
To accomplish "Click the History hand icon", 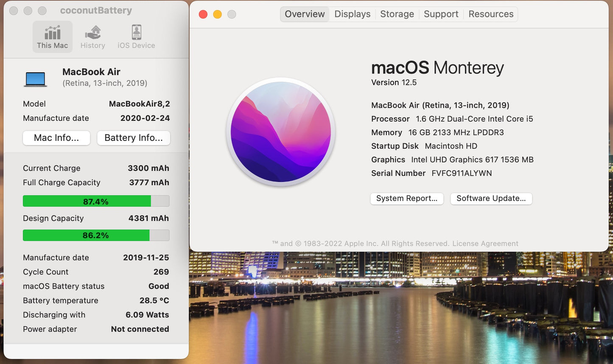I will (92, 31).
